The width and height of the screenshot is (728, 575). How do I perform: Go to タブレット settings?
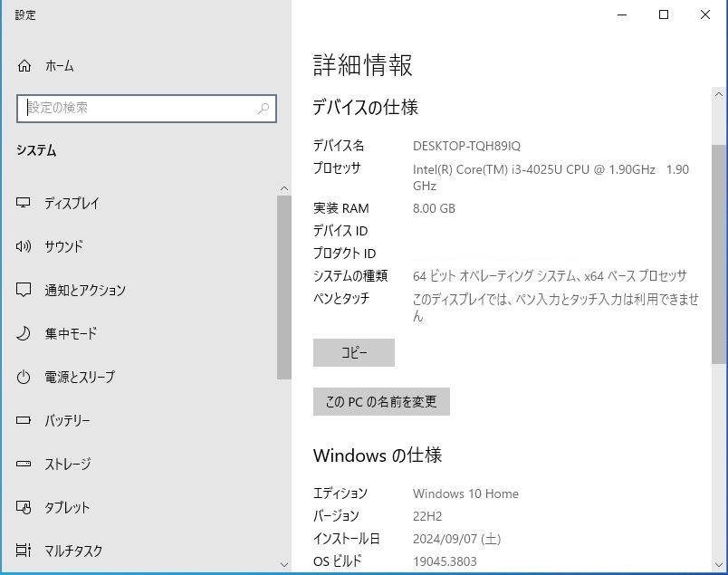[67, 507]
